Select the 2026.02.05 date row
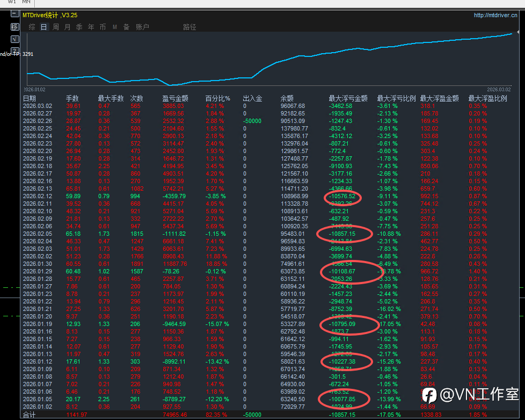The image size is (525, 420). (38, 234)
